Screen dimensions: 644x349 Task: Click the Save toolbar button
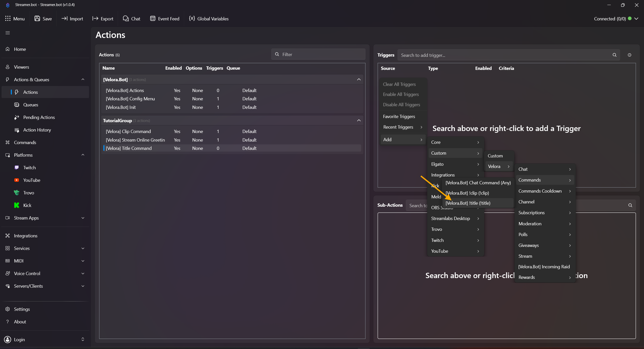click(43, 19)
